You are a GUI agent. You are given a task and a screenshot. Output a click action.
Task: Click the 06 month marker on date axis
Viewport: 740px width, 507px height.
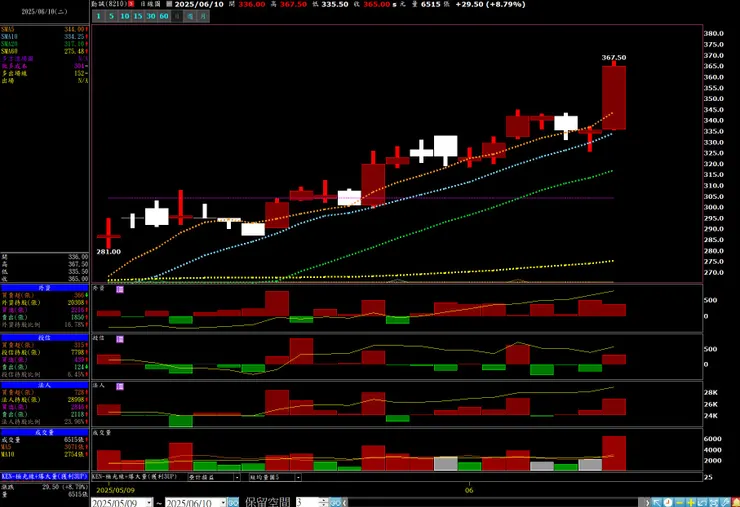pyautogui.click(x=469, y=490)
